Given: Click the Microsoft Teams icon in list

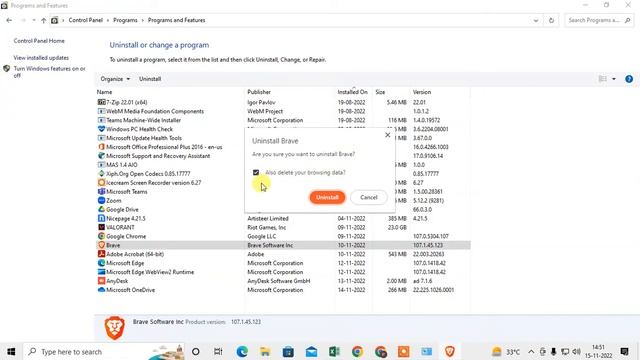Looking at the screenshot, I should (x=101, y=191).
